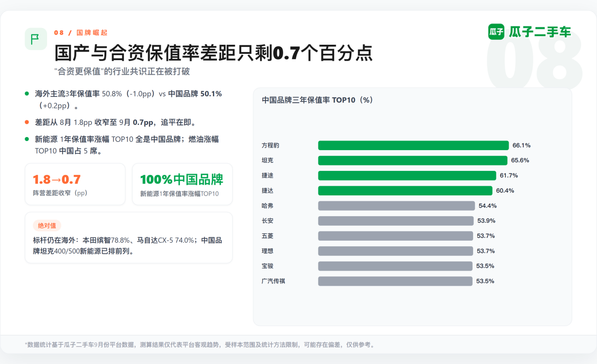Click the chart title 中国品牌三年保值率 TOP10（%）

click(x=318, y=100)
